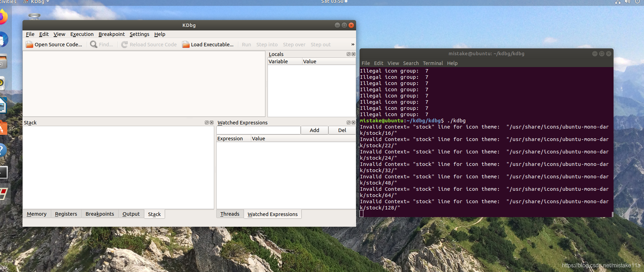644x272 pixels.
Task: Close the KDbg window
Action: click(351, 25)
